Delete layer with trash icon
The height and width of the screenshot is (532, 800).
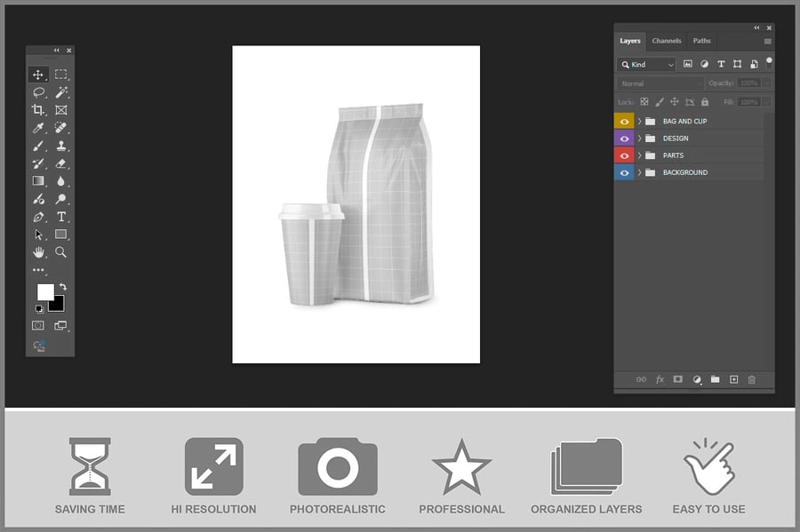coord(751,379)
